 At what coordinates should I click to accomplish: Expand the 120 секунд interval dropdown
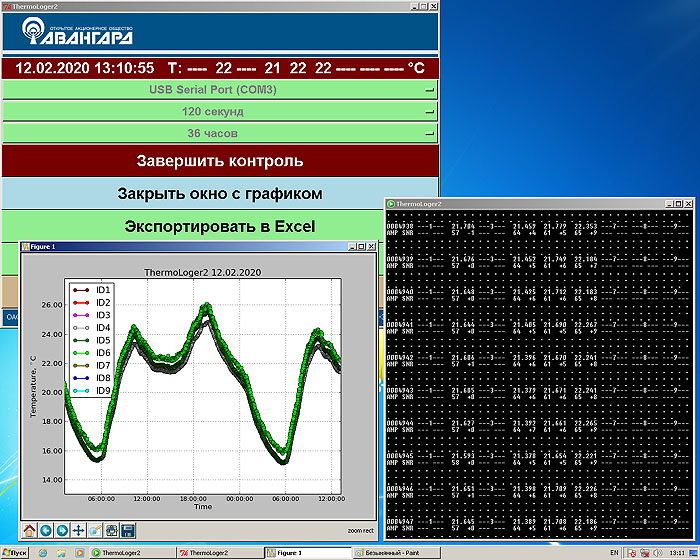pyautogui.click(x=220, y=112)
